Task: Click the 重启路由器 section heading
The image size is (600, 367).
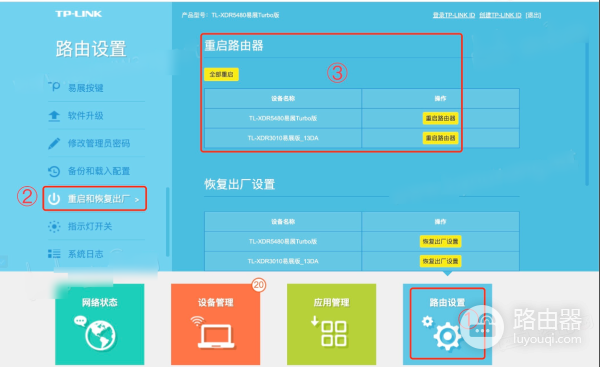Action: coord(234,46)
